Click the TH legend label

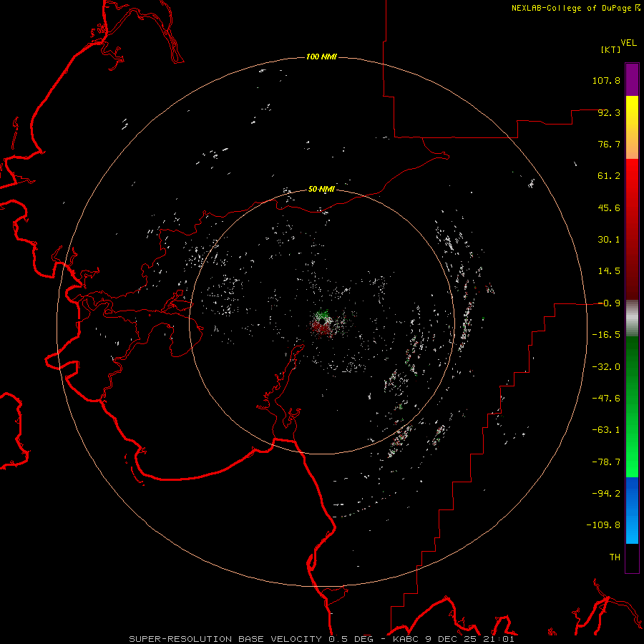(x=615, y=557)
